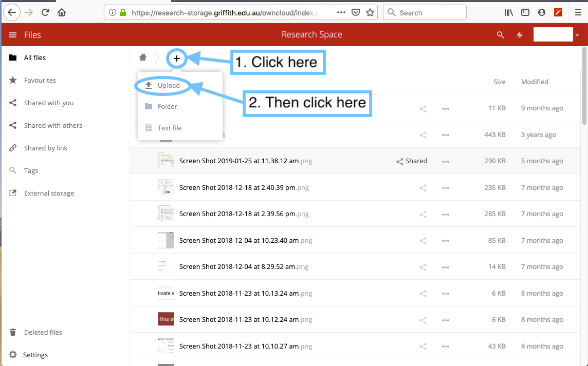Expand the user account dropdown arrow
The height and width of the screenshot is (366, 588).
click(577, 35)
